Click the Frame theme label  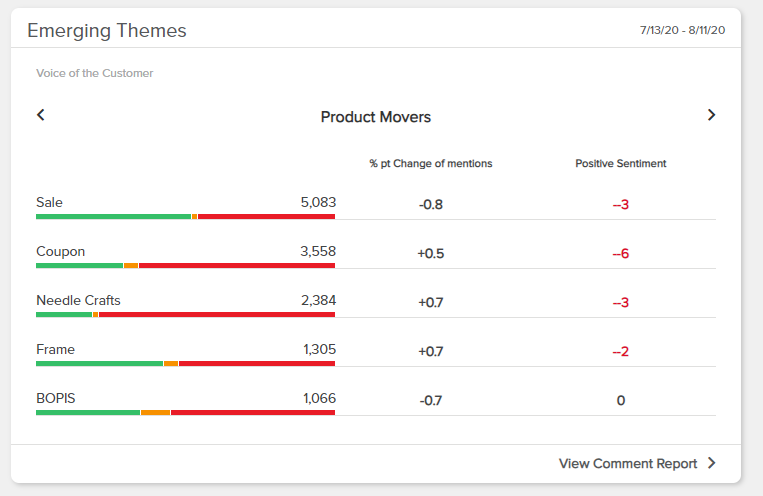[55, 349]
